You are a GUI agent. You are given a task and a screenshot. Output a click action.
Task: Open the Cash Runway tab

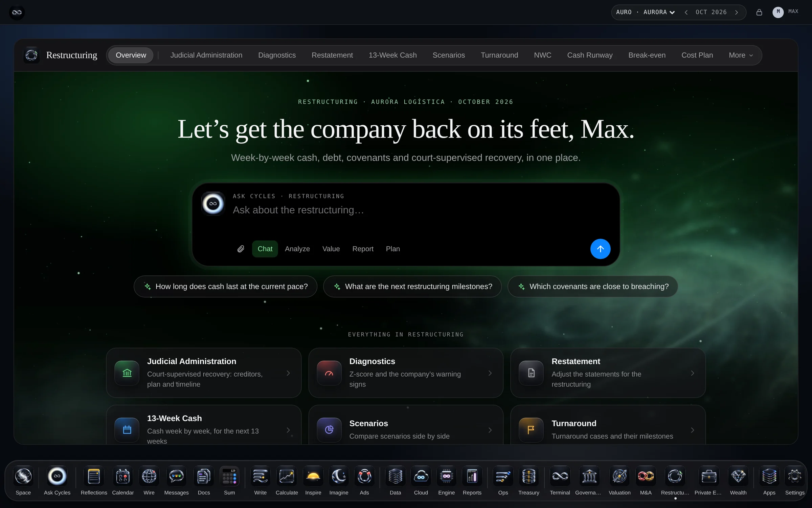point(590,55)
